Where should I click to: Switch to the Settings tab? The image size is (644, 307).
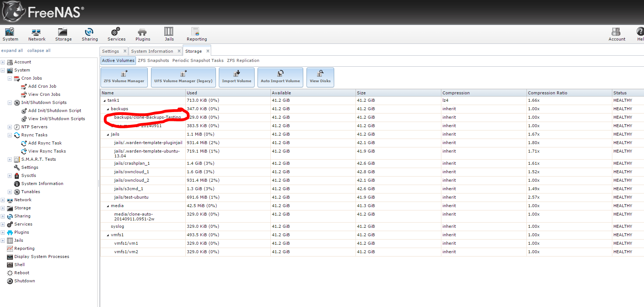[111, 51]
